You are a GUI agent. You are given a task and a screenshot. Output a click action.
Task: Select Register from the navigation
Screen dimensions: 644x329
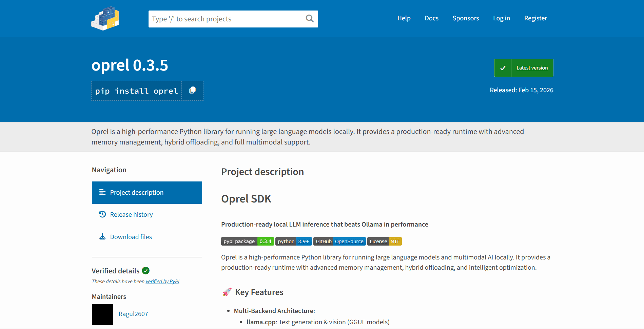pyautogui.click(x=535, y=18)
